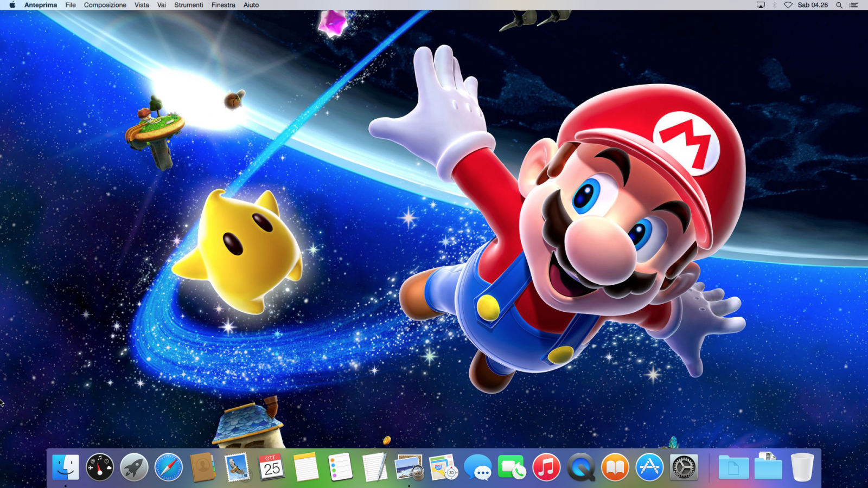Image resolution: width=868 pixels, height=488 pixels.
Task: Open the Wi-Fi status menu
Action: [788, 5]
